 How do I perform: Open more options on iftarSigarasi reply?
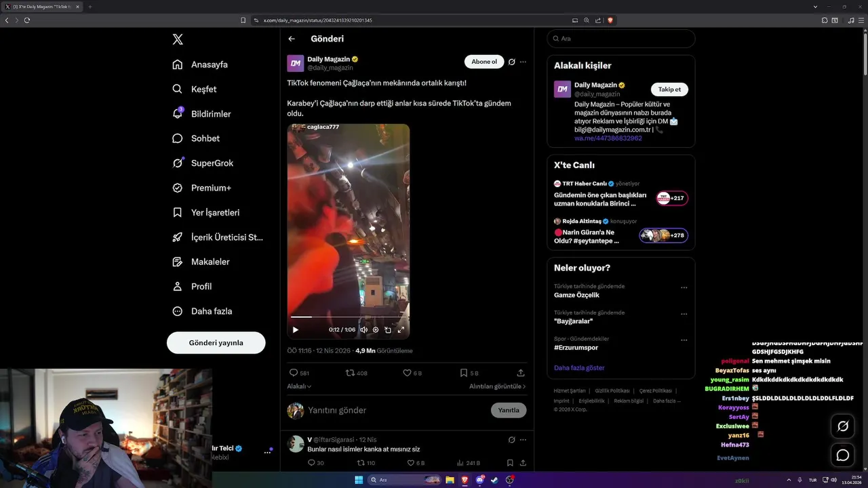coord(523,440)
